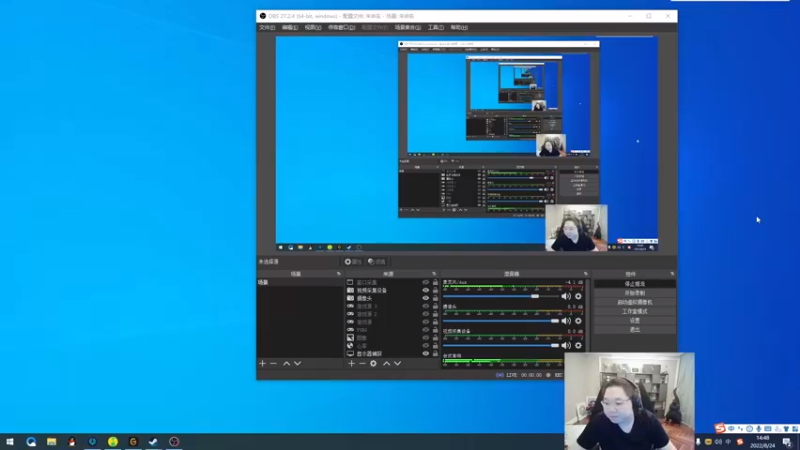The width and height of the screenshot is (800, 450).
Task: Open audio settings gear for 视频采集设备 channel
Action: click(x=578, y=345)
